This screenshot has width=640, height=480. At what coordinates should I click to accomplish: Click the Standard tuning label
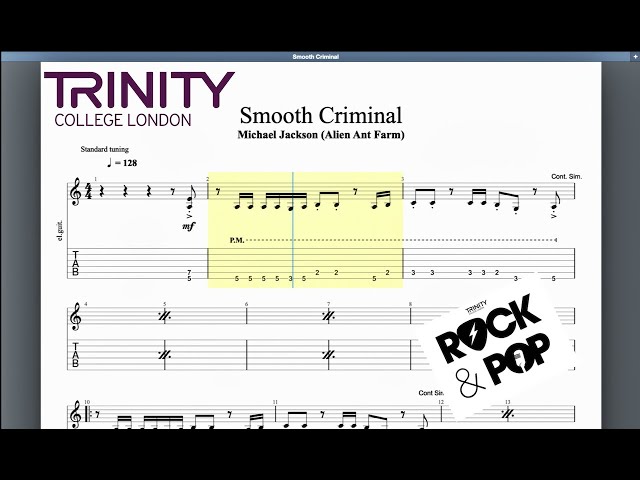pyautogui.click(x=104, y=149)
